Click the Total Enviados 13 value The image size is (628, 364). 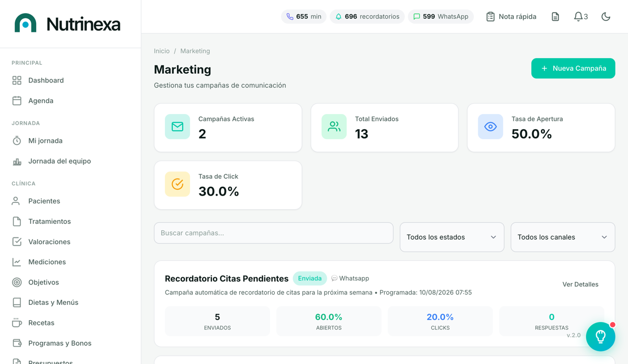tap(362, 134)
